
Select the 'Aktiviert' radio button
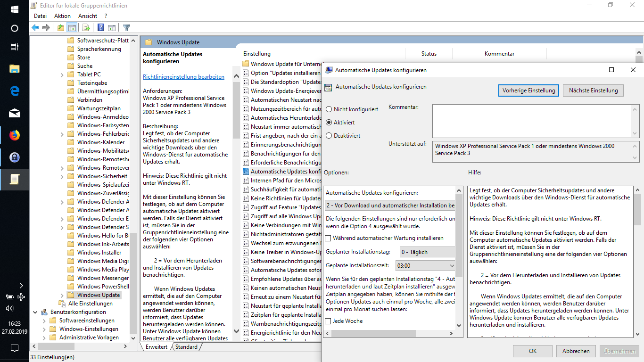coord(329,122)
